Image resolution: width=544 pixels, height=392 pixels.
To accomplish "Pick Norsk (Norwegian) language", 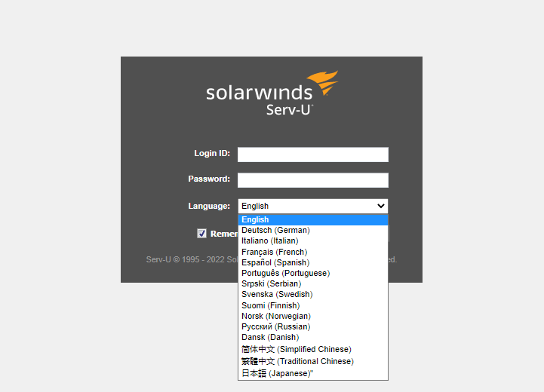I will tap(313, 316).
